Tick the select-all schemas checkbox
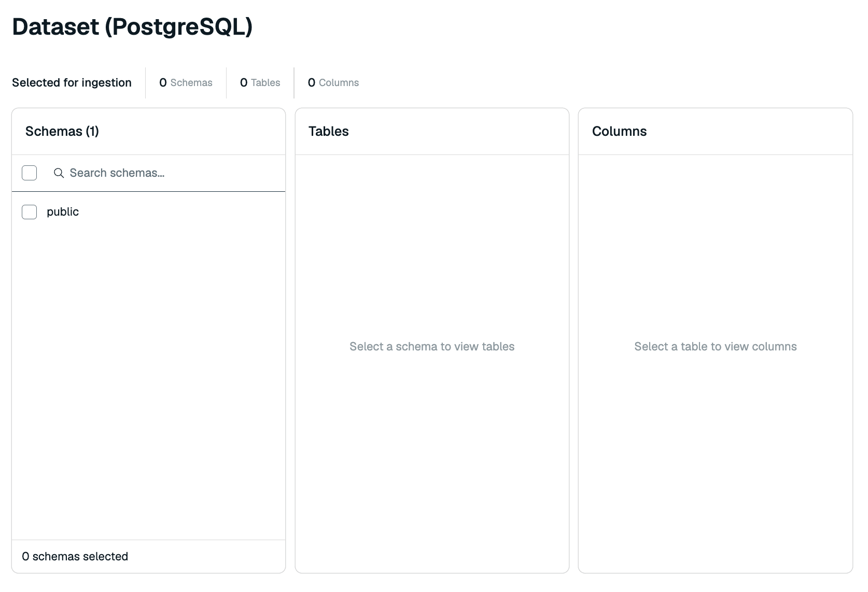This screenshot has width=868, height=592. point(30,173)
